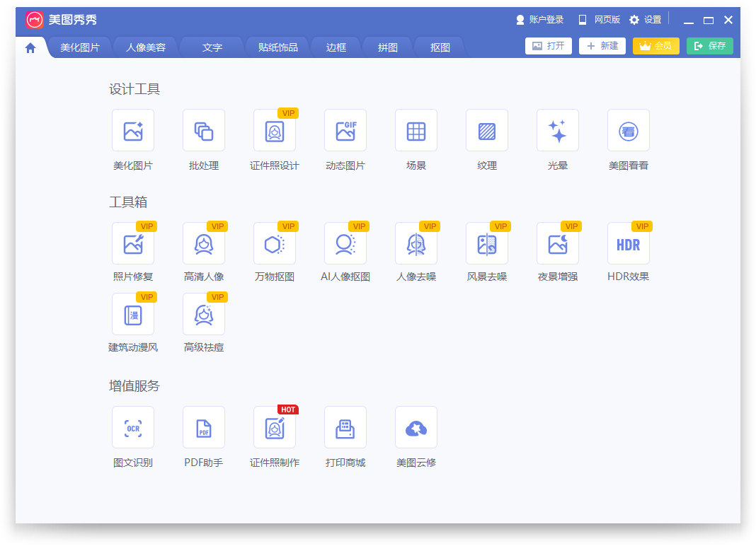Open the 万物抠图 object cutout tool
The image size is (756, 546).
click(275, 243)
